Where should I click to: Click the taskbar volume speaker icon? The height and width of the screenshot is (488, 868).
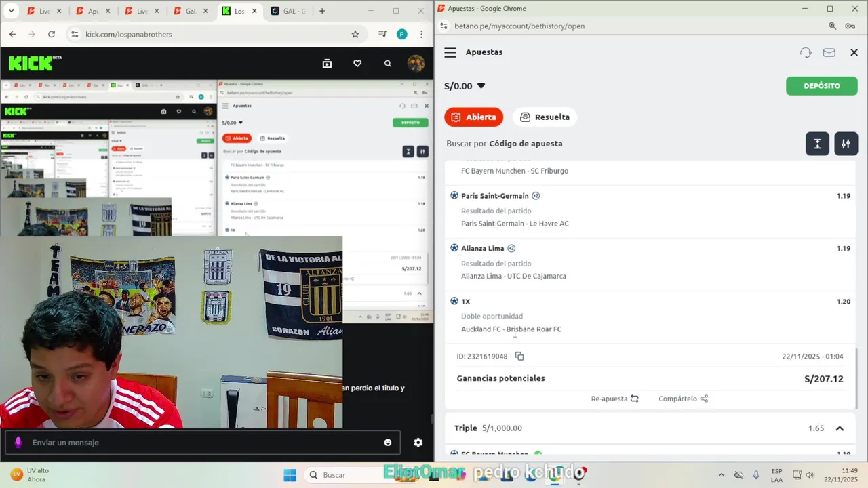[x=810, y=475]
